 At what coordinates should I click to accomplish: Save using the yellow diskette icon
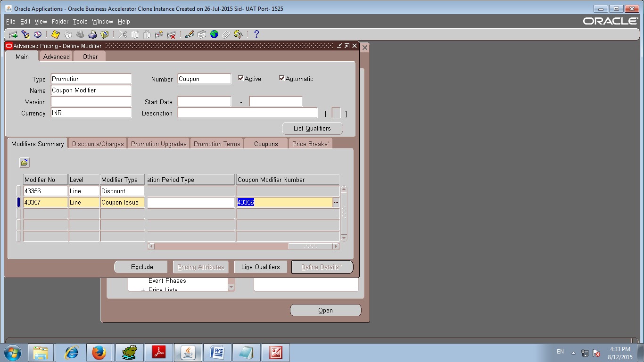56,34
